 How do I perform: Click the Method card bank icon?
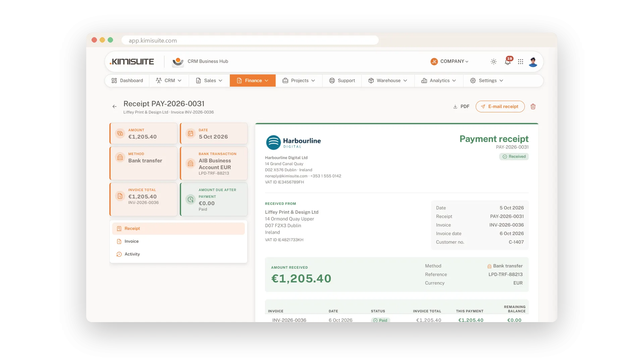click(x=120, y=157)
